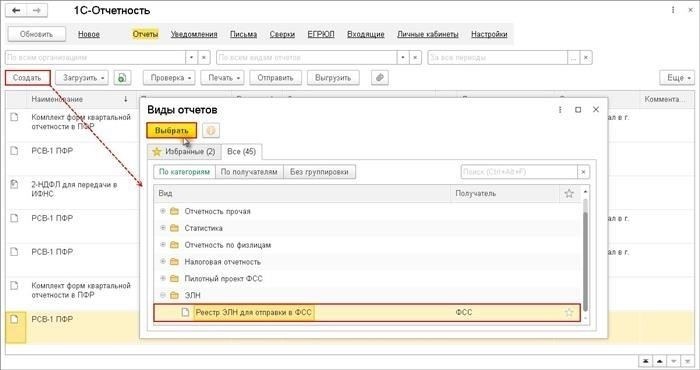Open the Проверка dropdown button
700x370 pixels.
[x=170, y=78]
